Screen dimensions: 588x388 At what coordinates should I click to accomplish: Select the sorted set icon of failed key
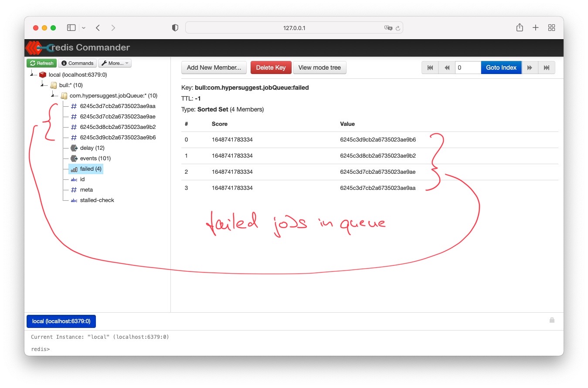point(73,169)
